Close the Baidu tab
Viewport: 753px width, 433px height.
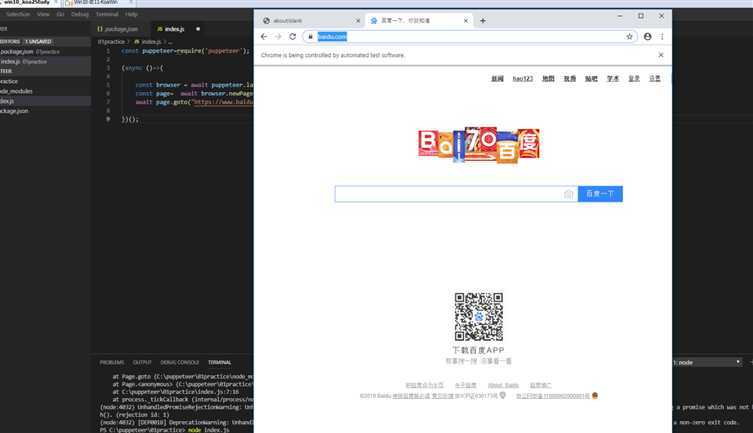[x=465, y=21]
